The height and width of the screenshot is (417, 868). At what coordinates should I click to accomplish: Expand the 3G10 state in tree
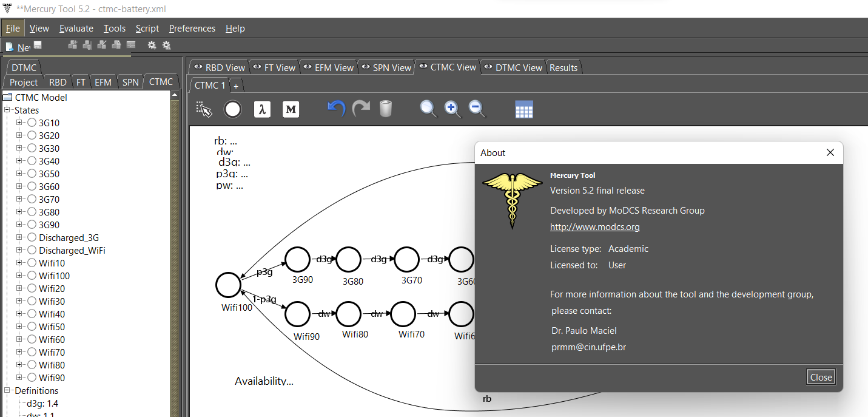[19, 123]
